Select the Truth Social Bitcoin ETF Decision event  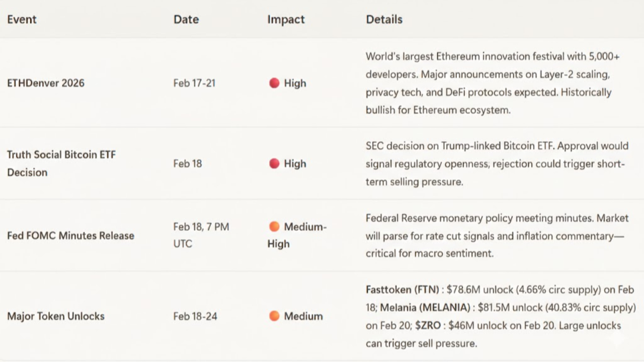click(x=61, y=163)
